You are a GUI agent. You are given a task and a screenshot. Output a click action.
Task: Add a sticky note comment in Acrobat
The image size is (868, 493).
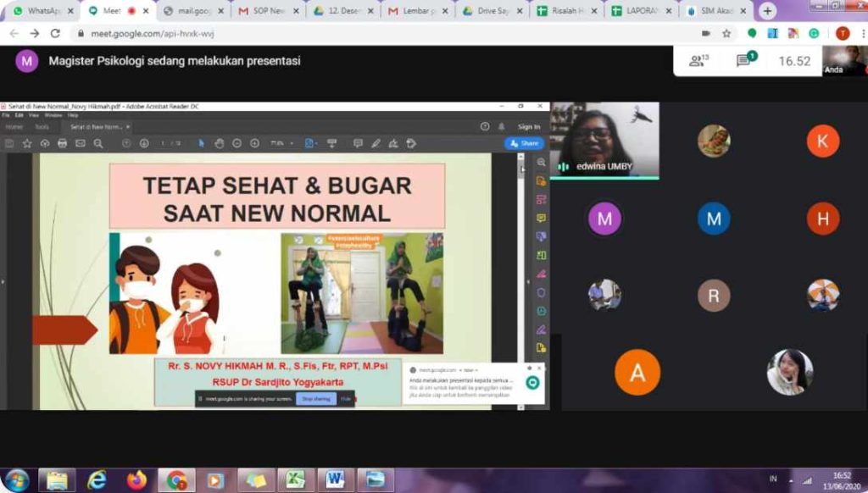point(359,144)
